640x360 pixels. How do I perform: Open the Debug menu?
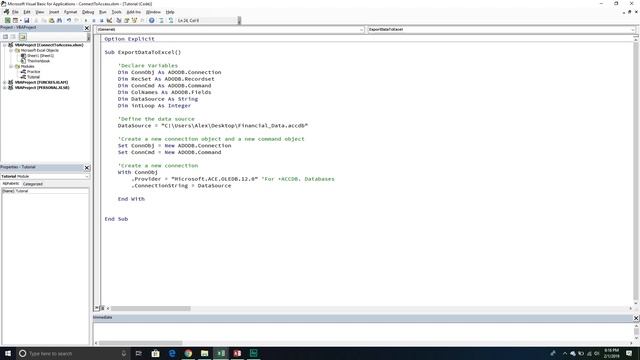[88, 12]
